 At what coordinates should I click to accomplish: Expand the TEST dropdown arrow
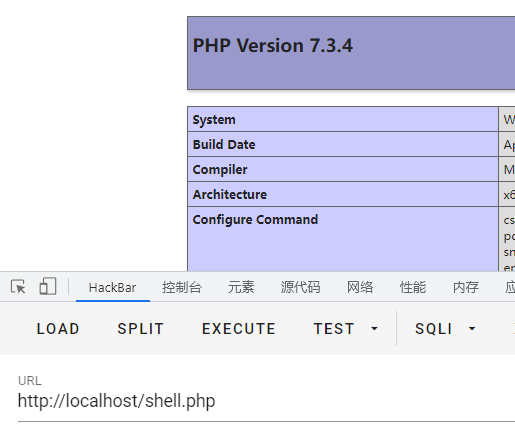click(x=374, y=329)
